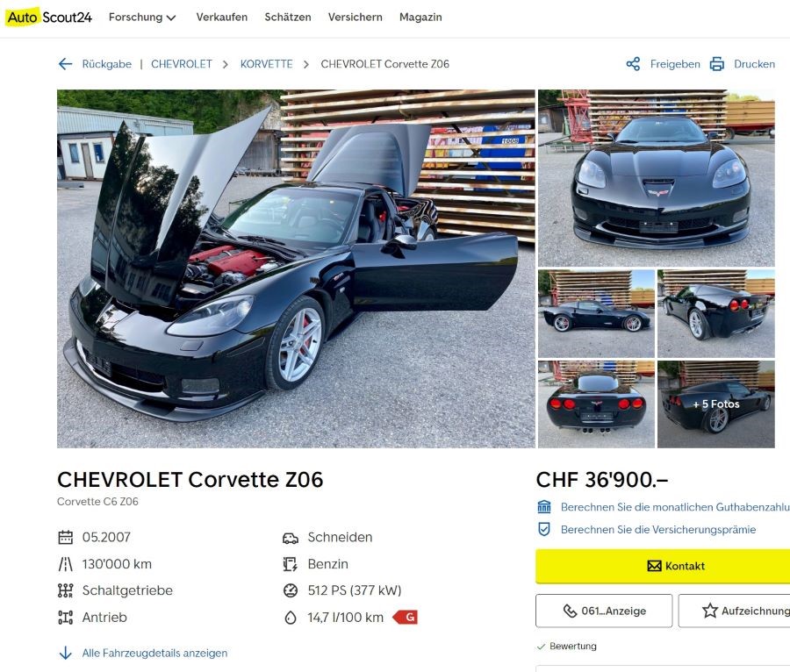Follow the KORVETTE breadcrumb link

[267, 64]
